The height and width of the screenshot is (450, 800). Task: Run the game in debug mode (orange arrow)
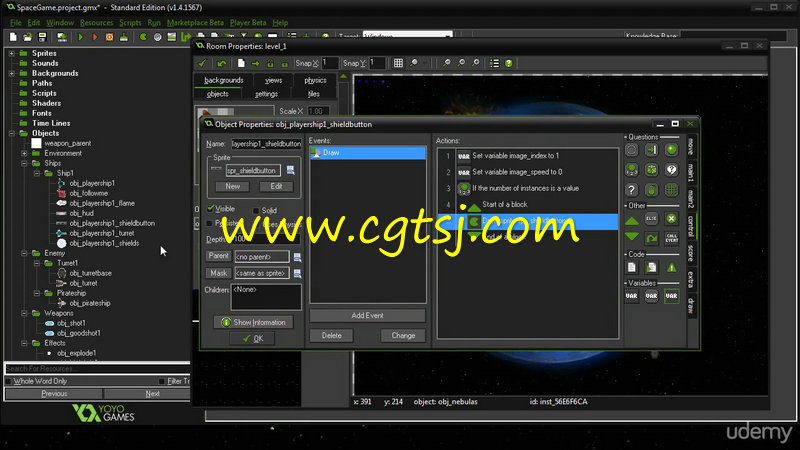tap(94, 37)
